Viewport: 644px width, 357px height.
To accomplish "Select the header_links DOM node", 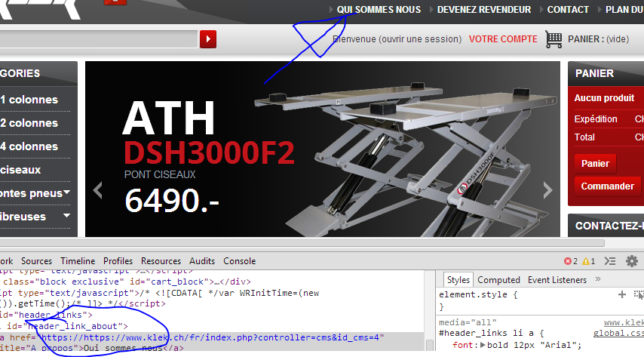I will coord(47,315).
